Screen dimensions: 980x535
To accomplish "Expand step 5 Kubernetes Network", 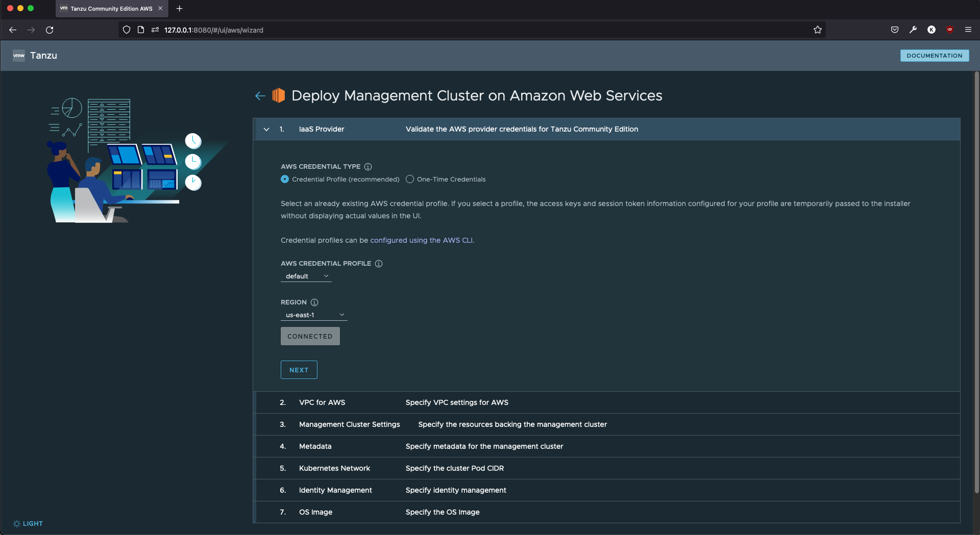I will (607, 469).
